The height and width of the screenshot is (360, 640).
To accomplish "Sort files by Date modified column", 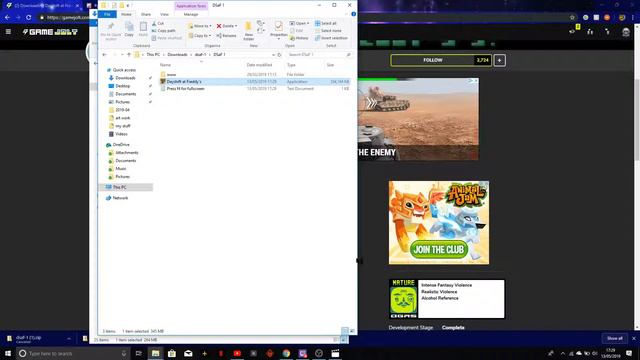I will pos(259,65).
